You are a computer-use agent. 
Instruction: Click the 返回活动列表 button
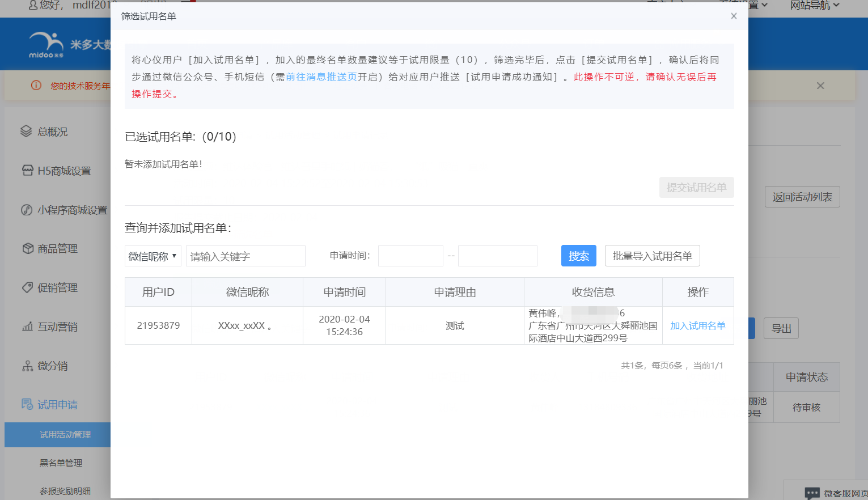802,197
